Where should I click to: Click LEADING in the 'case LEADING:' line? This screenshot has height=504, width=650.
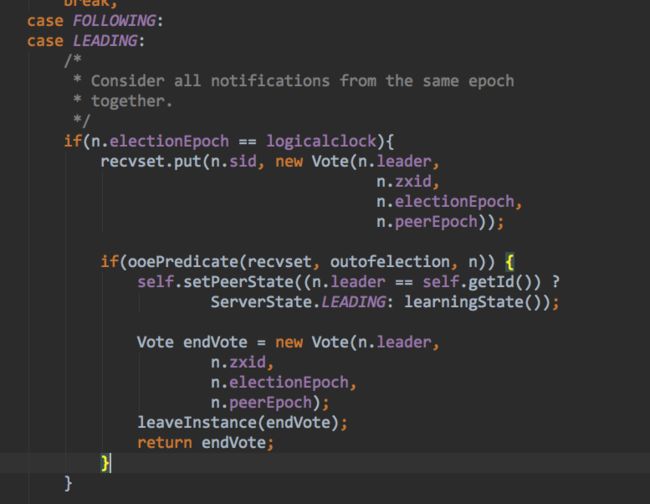pos(105,41)
